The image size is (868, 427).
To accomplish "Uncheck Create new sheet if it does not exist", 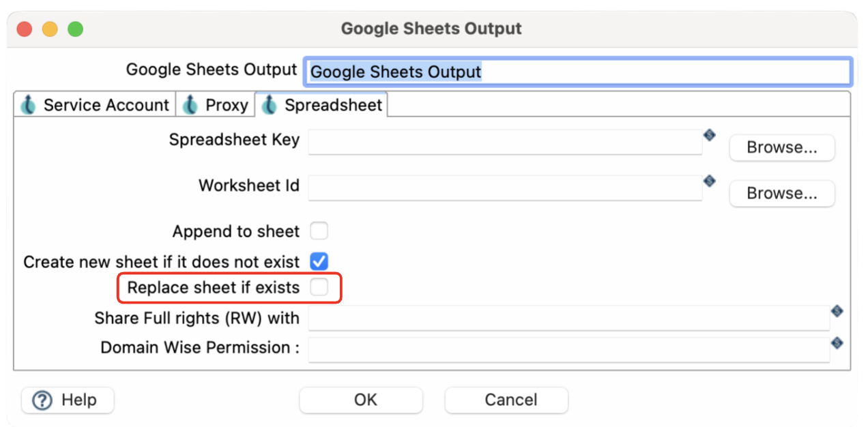I will click(319, 261).
